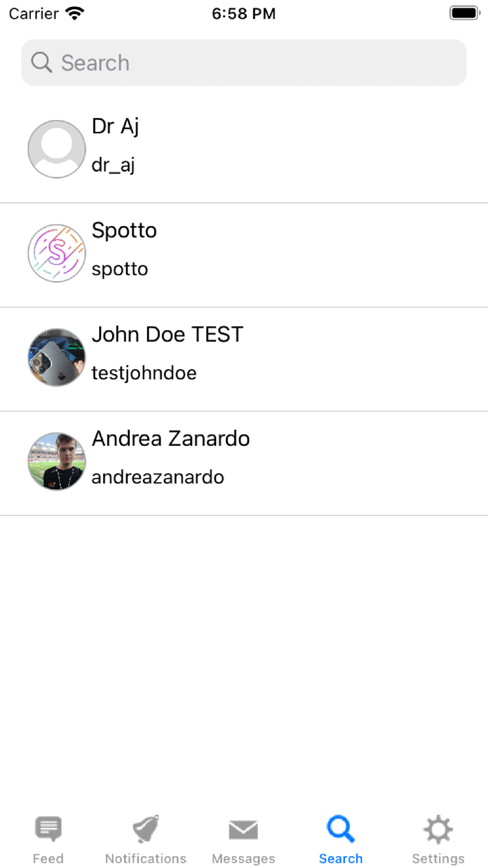Switch to the Settings tab
The width and height of the screenshot is (488, 868).
point(438,837)
